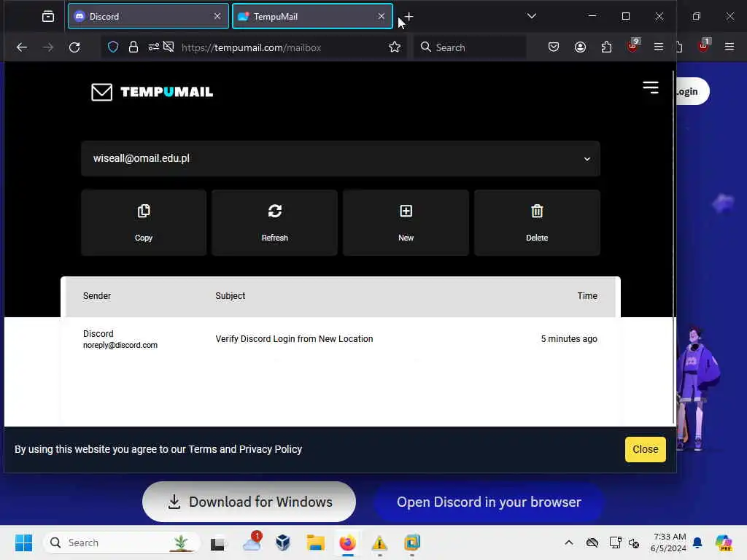Show hidden system tray icons
The image size is (747, 560).
click(569, 542)
